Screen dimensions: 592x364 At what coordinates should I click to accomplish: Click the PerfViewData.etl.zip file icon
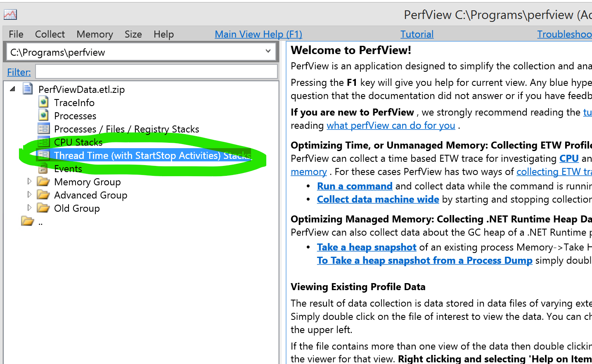(28, 89)
